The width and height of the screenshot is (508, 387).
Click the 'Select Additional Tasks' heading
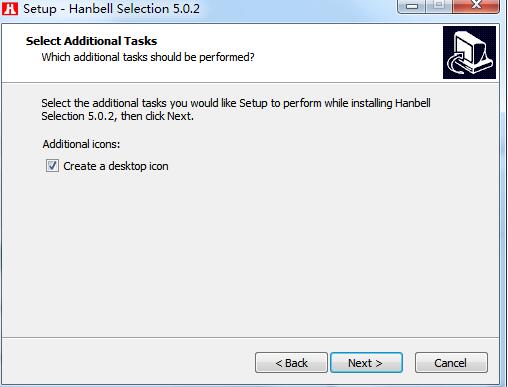pyautogui.click(x=92, y=41)
